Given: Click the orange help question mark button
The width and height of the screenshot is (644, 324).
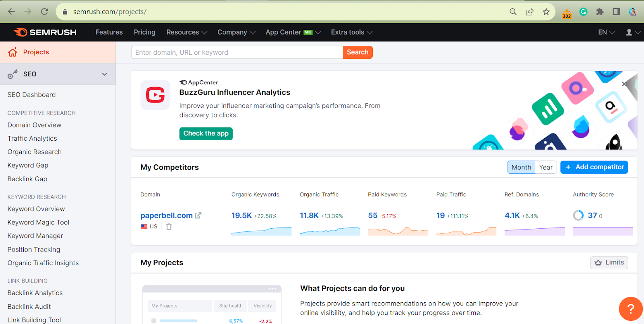Looking at the screenshot, I should (x=631, y=309).
